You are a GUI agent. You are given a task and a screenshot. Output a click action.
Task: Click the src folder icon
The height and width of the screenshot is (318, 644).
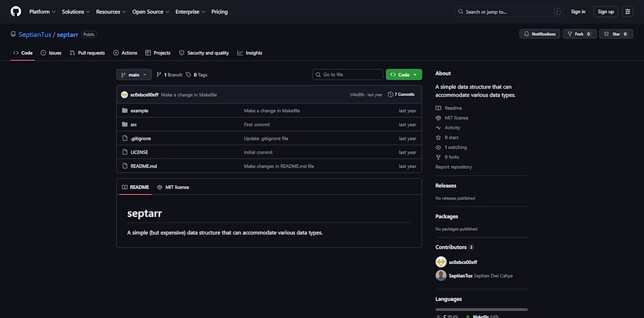pos(125,125)
